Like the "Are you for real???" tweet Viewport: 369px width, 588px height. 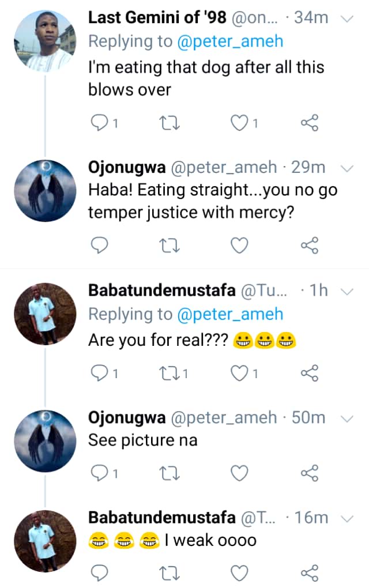[x=239, y=374]
